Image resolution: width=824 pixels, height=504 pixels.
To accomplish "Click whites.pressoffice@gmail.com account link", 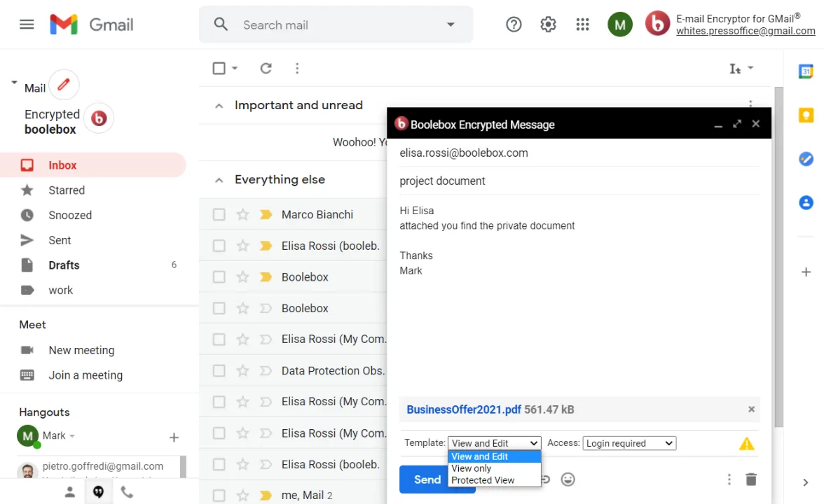I will tap(746, 31).
